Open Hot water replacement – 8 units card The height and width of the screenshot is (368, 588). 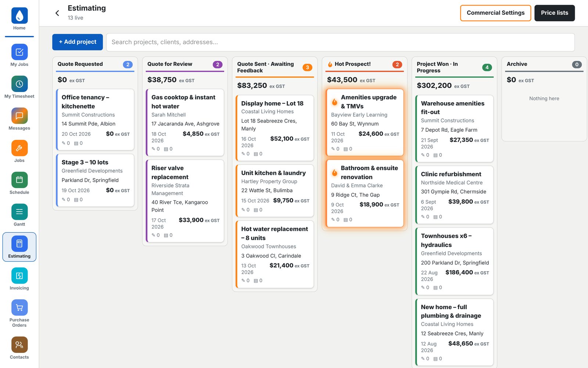275,254
